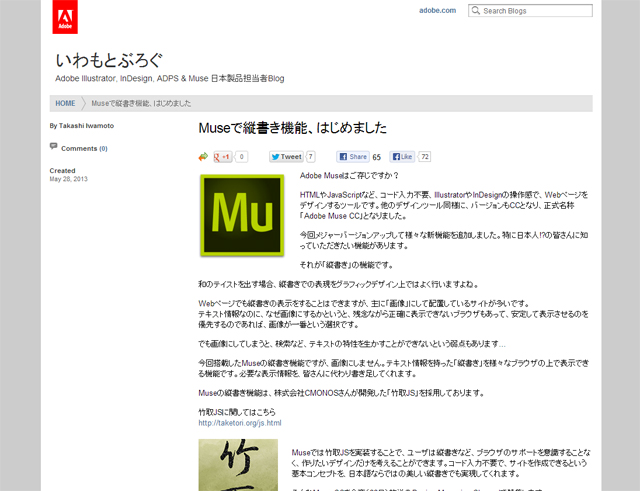The image size is (640, 491).
Task: Click the search magnifier icon
Action: point(476,10)
